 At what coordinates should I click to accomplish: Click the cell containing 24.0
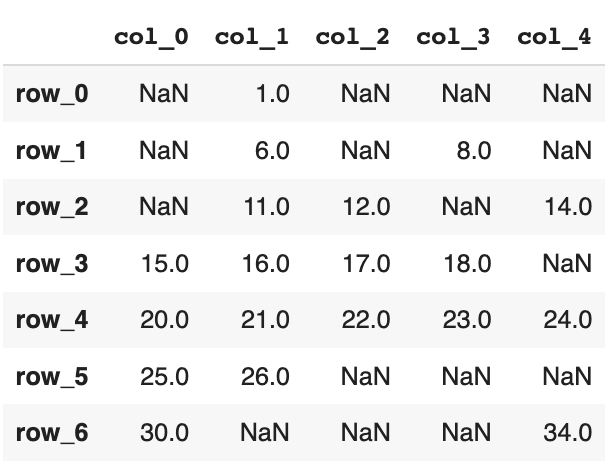pyautogui.click(x=567, y=320)
